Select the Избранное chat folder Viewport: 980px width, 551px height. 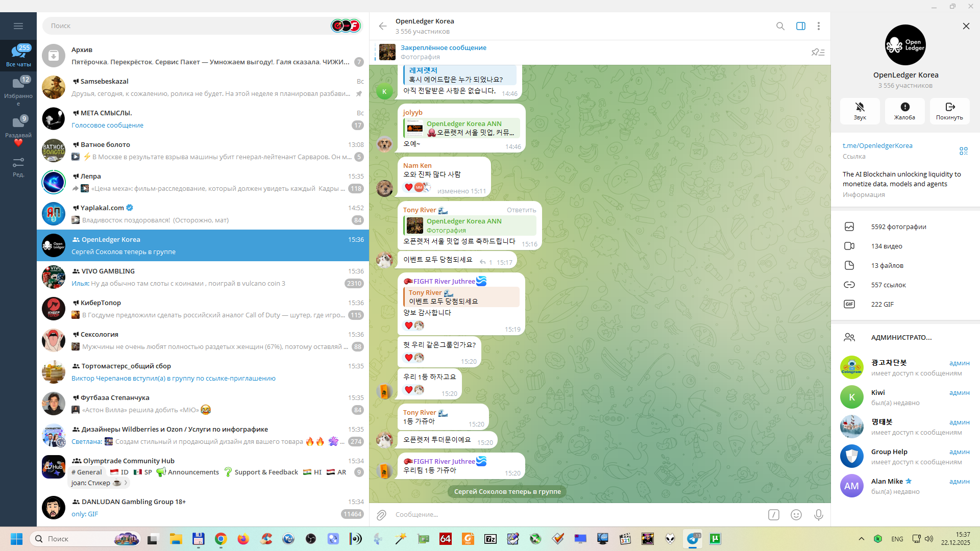pos(18,89)
